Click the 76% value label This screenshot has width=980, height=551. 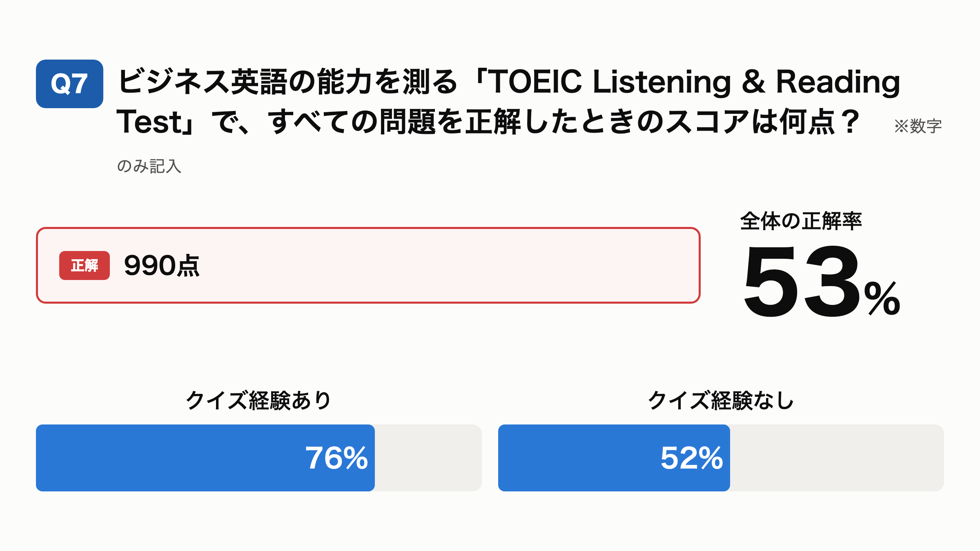(336, 458)
